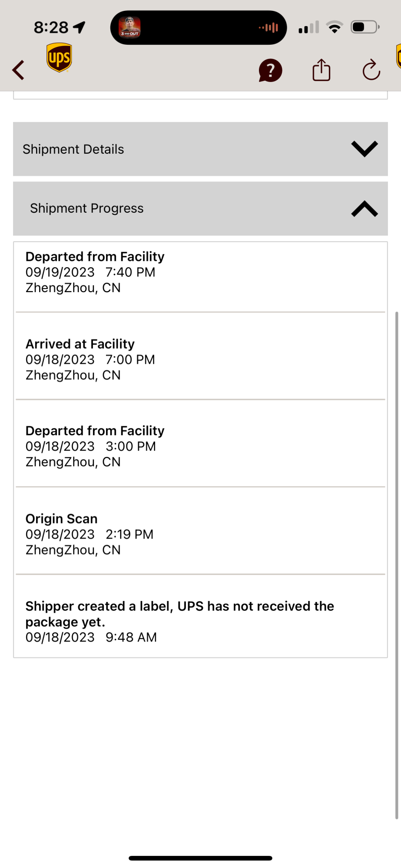The width and height of the screenshot is (401, 868).
Task: Tap the Shipment Details header label
Action: coord(73,149)
